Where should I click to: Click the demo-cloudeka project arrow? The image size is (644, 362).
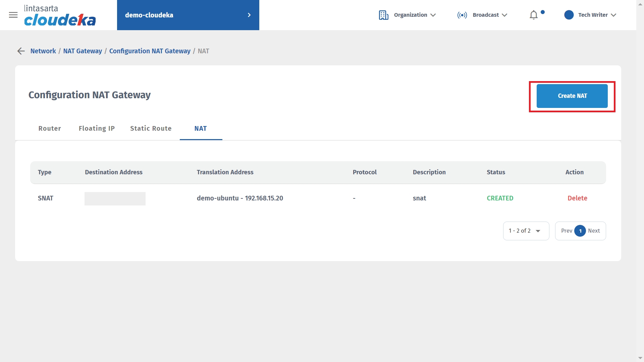pos(249,15)
